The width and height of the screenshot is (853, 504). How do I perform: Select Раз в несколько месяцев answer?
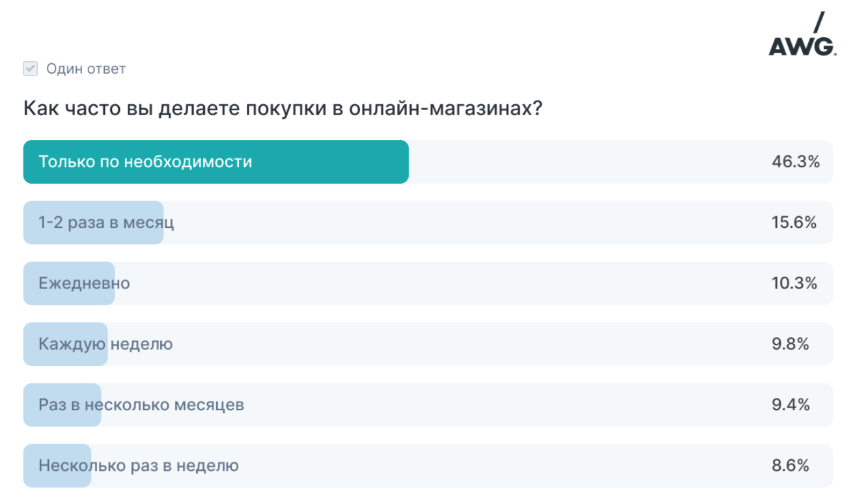pyautogui.click(x=428, y=405)
